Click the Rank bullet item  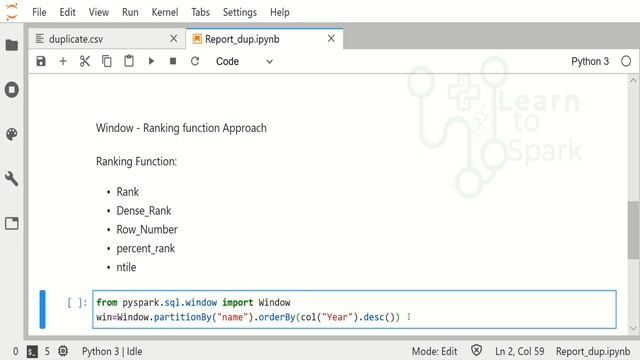pos(127,192)
